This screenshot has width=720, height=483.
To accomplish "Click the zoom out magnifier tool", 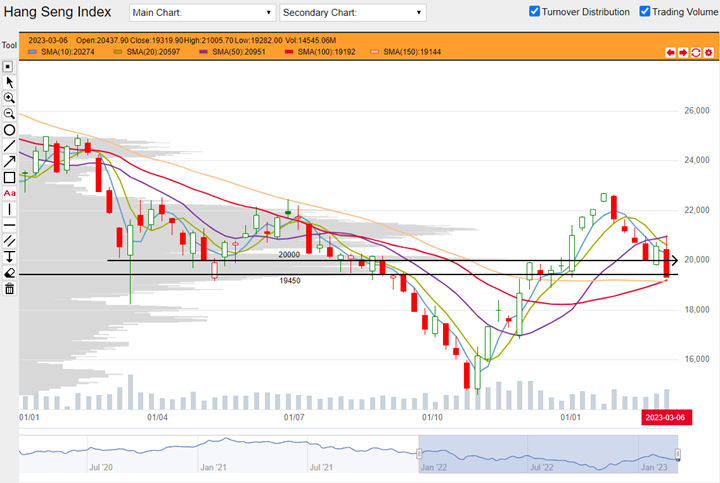I will coord(9,114).
